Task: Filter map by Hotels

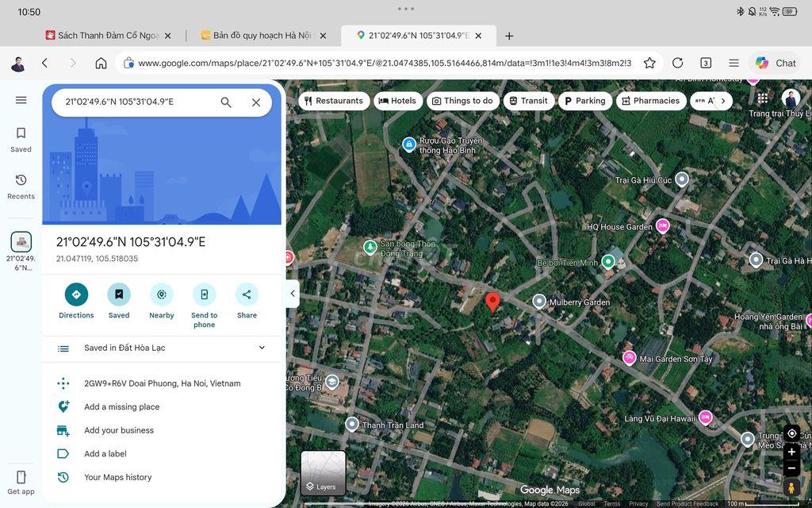Action: [x=398, y=101]
